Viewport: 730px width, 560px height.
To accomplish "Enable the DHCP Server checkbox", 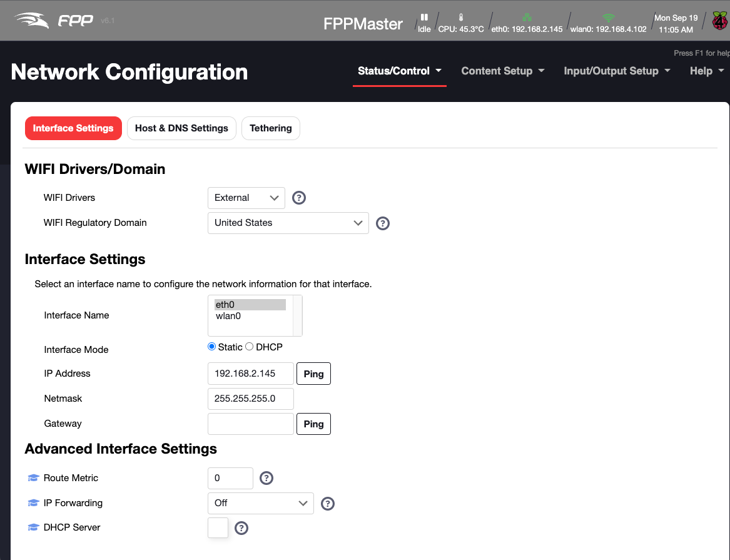I will click(x=218, y=527).
